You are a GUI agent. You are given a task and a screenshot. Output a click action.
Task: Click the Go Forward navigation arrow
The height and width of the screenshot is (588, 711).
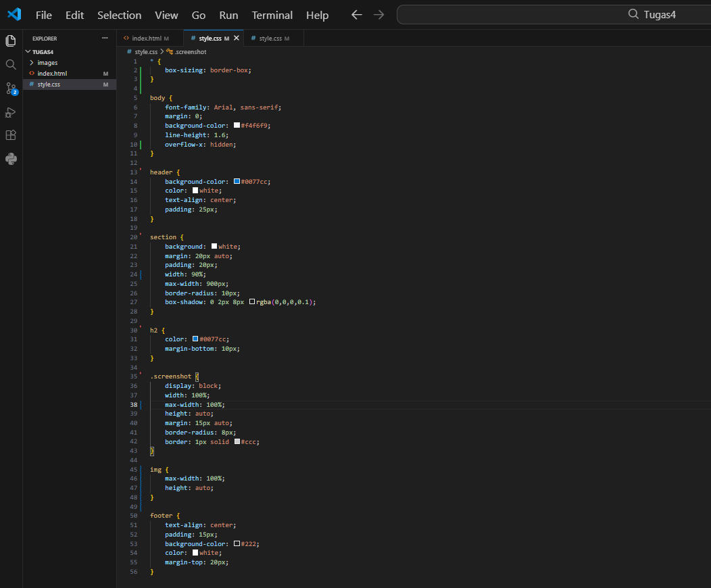click(378, 14)
